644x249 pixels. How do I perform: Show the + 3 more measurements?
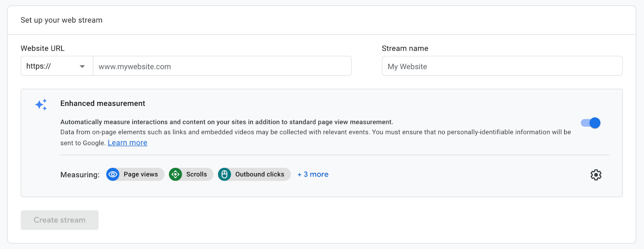pos(313,174)
